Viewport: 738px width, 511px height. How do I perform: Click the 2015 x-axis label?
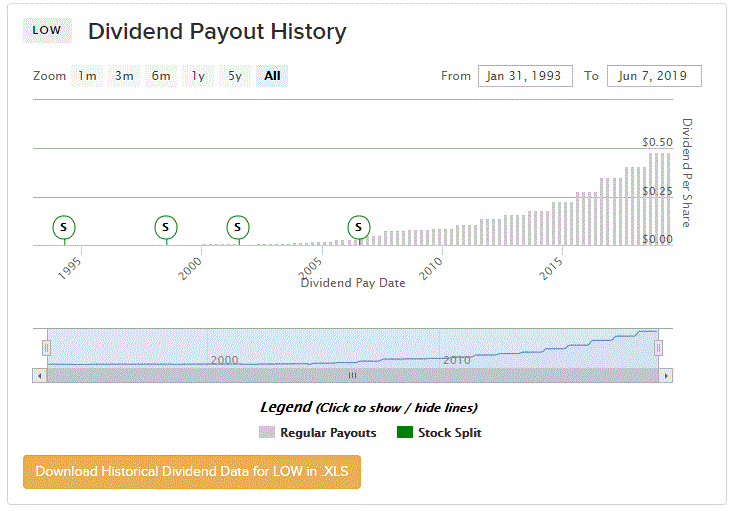coord(551,269)
